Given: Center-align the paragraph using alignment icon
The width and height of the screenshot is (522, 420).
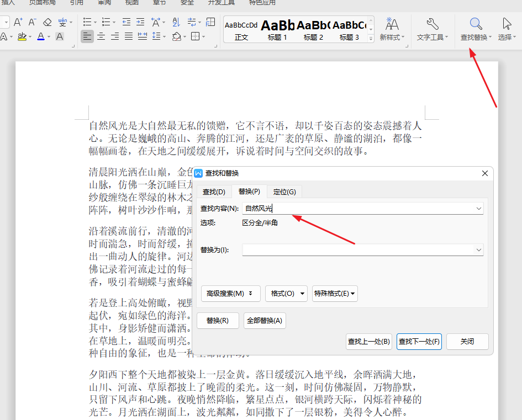Looking at the screenshot, I should 100,36.
